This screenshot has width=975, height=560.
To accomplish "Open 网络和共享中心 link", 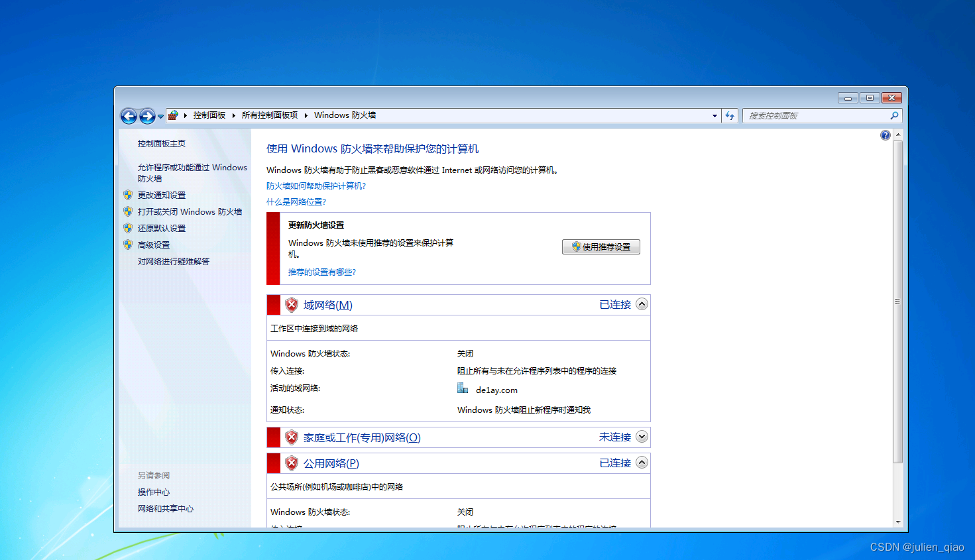I will point(166,509).
